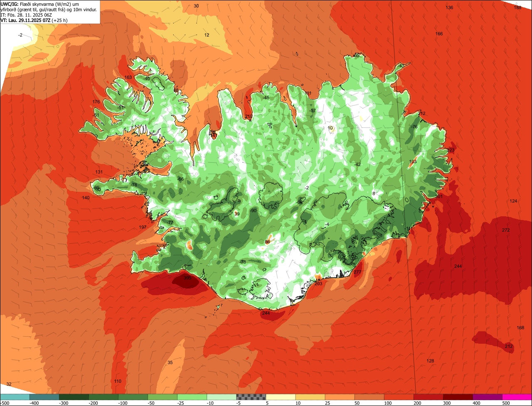
Task: Click the 8 value in east-central Iceland
Action: click(374, 193)
